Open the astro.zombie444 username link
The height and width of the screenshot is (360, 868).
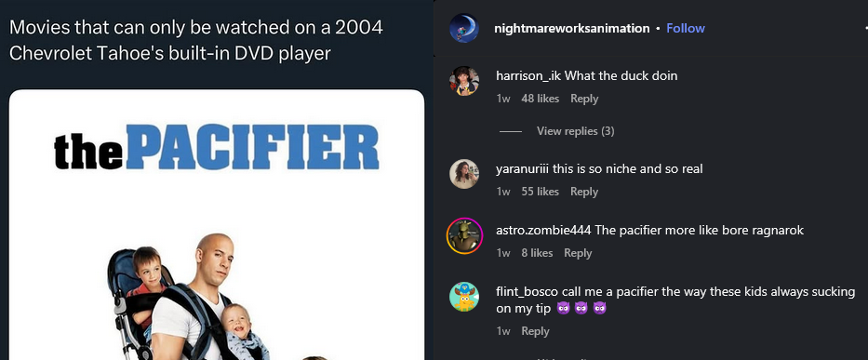click(544, 231)
